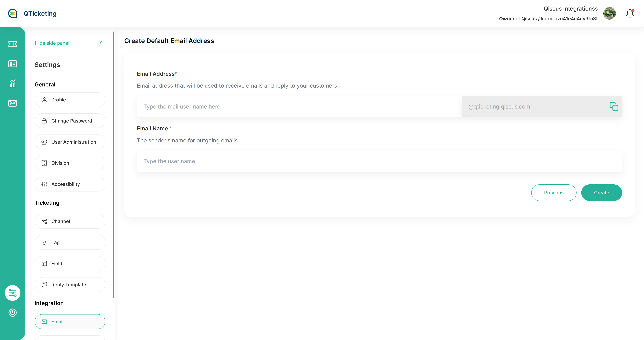Open the mail inbox icon in rail
This screenshot has width=644, height=340.
tap(12, 103)
